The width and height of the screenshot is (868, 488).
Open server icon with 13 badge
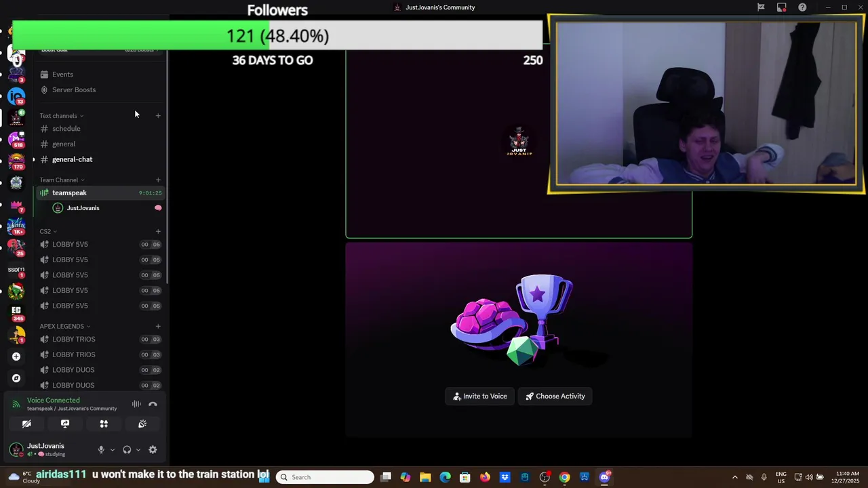pyautogui.click(x=16, y=96)
